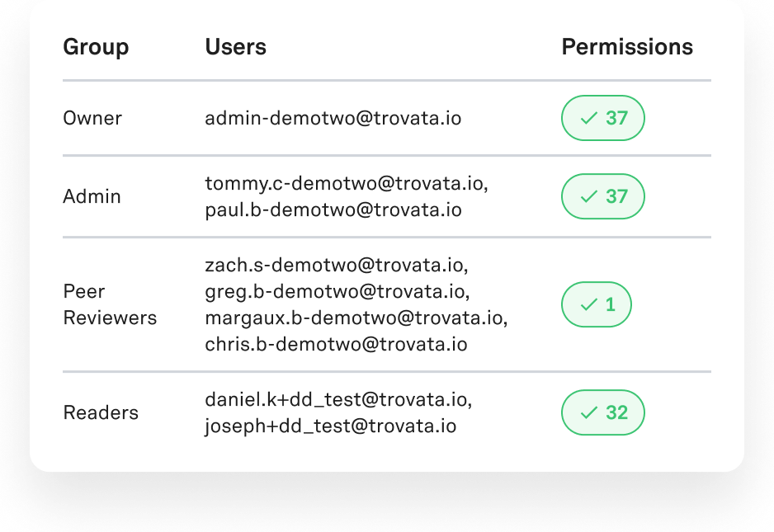This screenshot has height=532, width=774.
Task: Click the Users column header
Action: pyautogui.click(x=235, y=47)
